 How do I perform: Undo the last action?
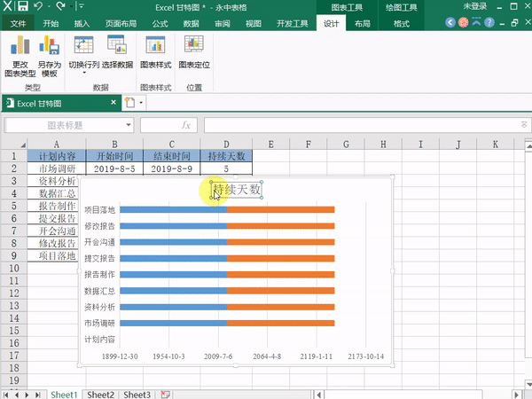point(38,6)
